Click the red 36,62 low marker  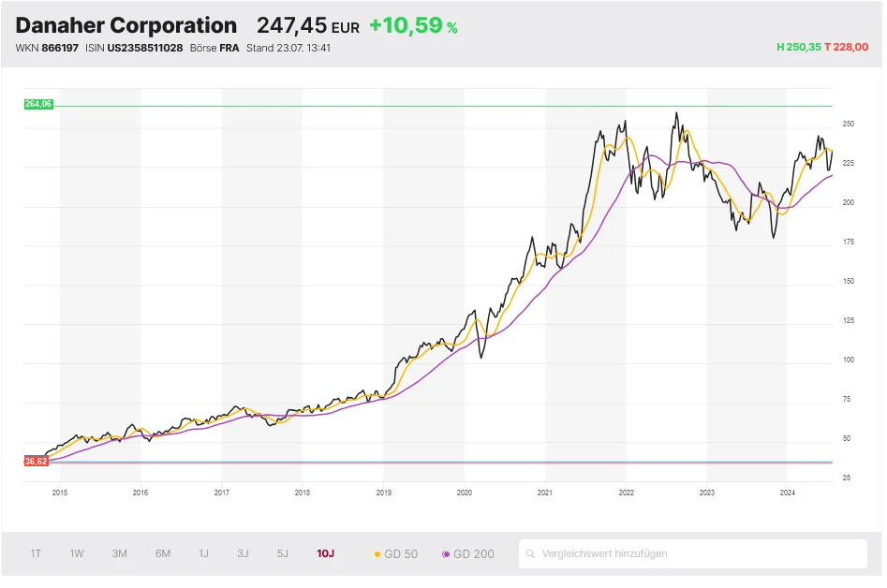37,462
